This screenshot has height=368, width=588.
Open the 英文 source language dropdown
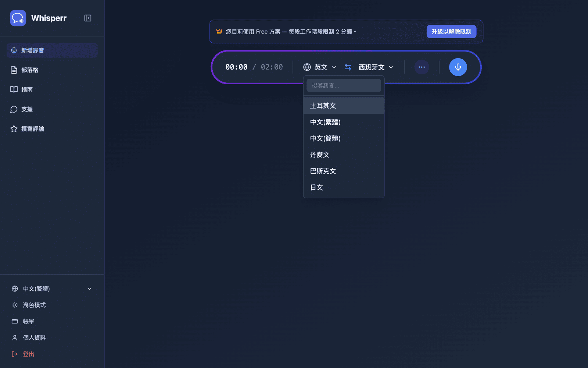320,67
